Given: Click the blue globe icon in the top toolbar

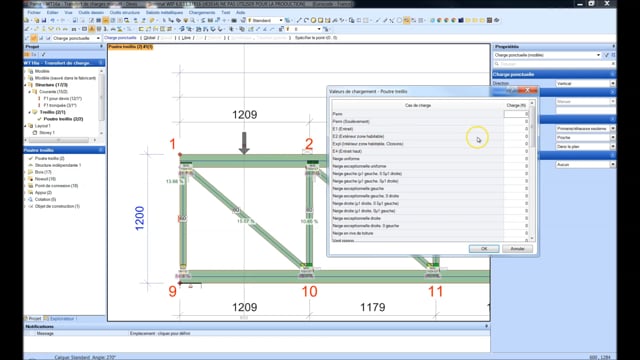Looking at the screenshot, I should pyautogui.click(x=432, y=20).
